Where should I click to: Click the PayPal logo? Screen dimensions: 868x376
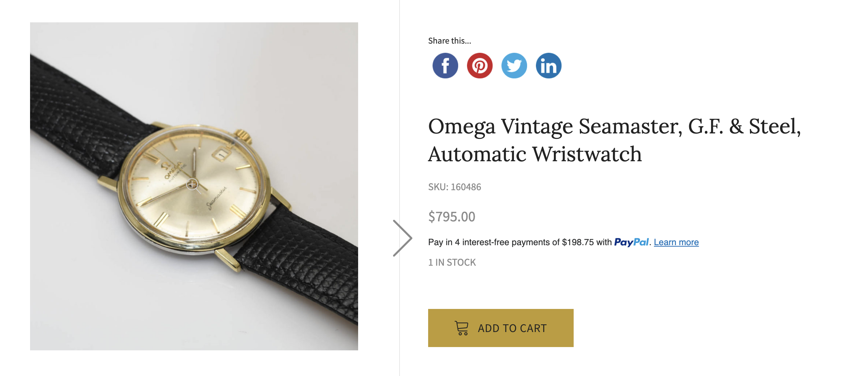[x=631, y=242]
